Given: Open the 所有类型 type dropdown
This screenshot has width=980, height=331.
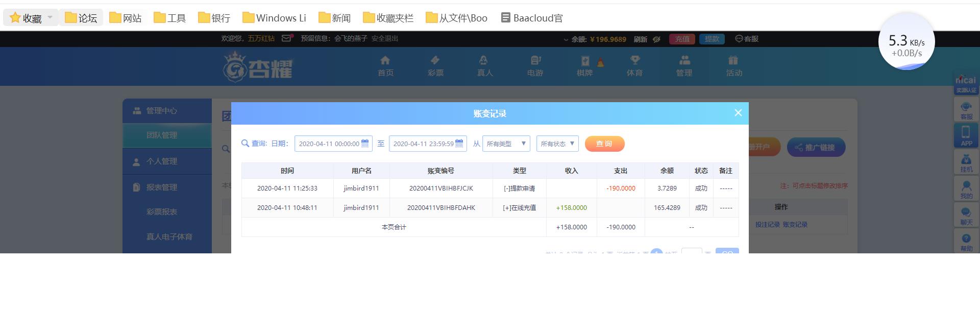Looking at the screenshot, I should point(506,144).
